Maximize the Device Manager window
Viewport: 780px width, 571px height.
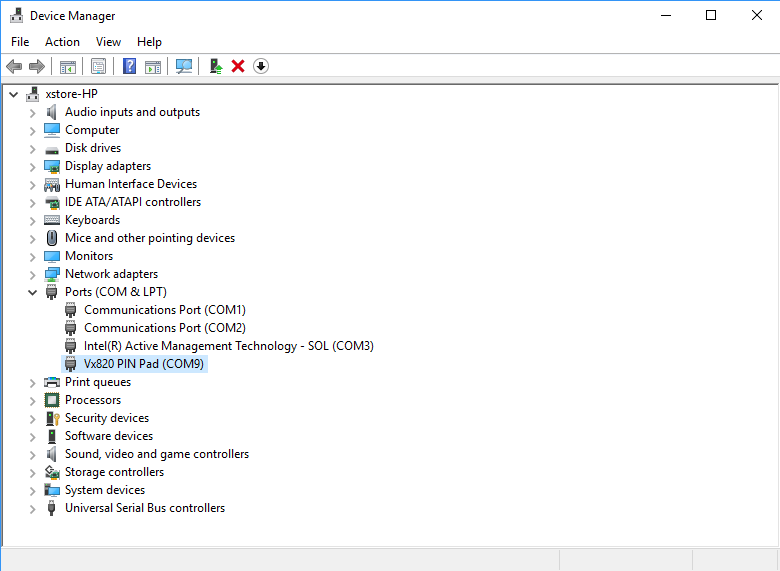(x=711, y=15)
